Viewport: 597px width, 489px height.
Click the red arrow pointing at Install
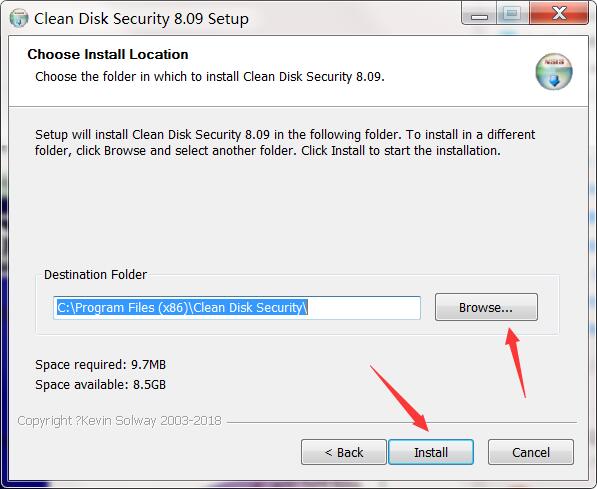click(400, 398)
